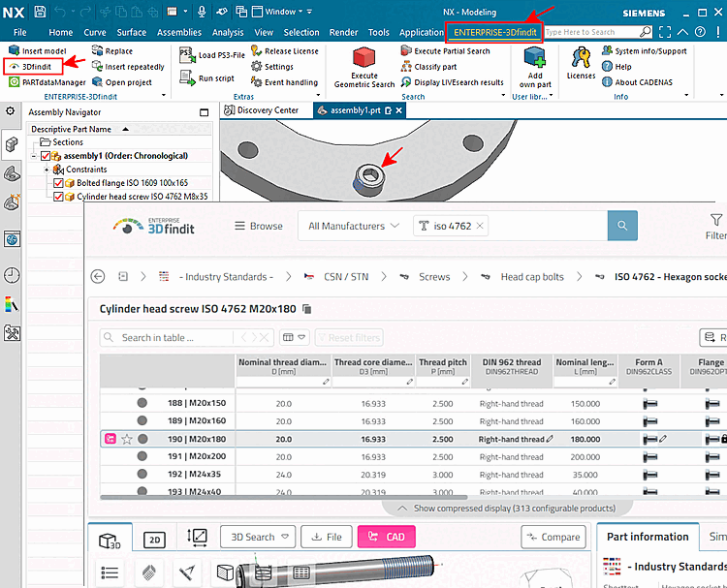Open the Browse menu button
727x588 pixels.
tap(259, 226)
